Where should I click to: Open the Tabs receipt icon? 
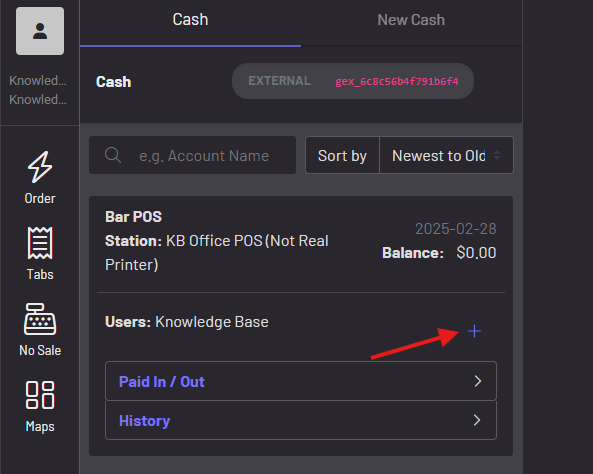[40, 243]
